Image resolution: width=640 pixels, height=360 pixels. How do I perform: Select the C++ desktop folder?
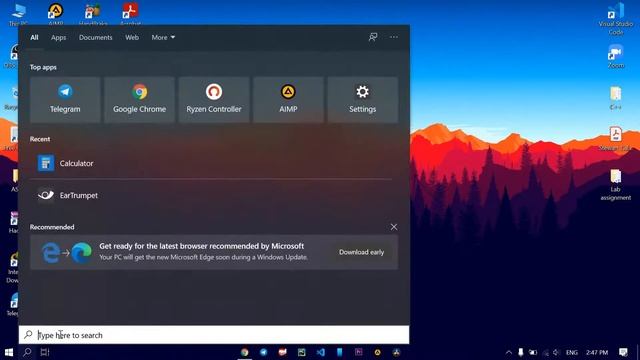[616, 98]
